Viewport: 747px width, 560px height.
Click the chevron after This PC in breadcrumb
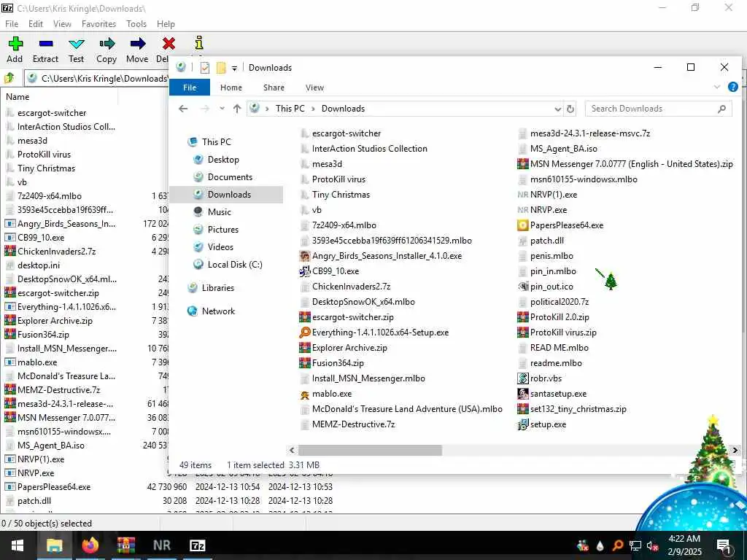tap(313, 109)
